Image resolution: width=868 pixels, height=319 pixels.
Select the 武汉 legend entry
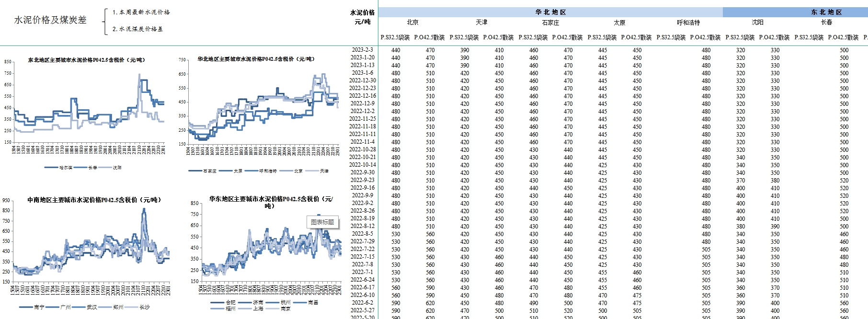click(x=91, y=307)
